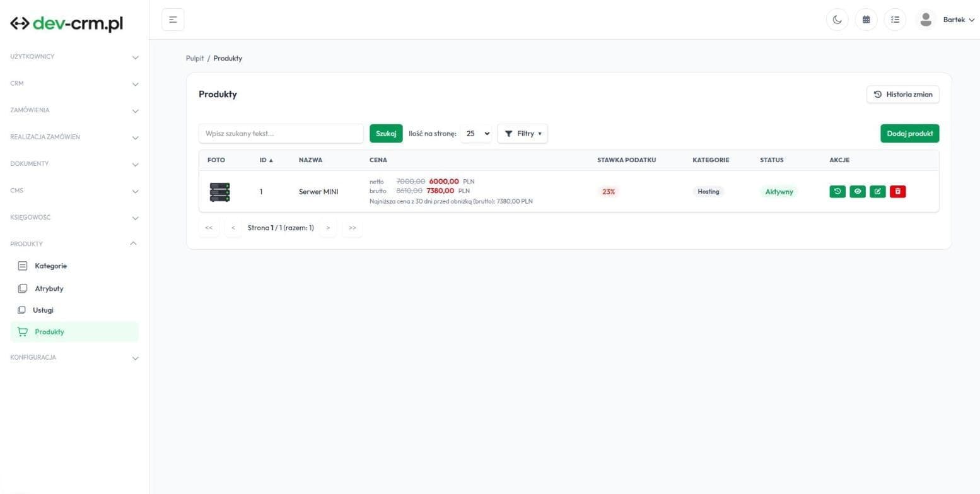Viewport: 980px width, 494px height.
Task: Sort the table by ID column
Action: coord(266,160)
